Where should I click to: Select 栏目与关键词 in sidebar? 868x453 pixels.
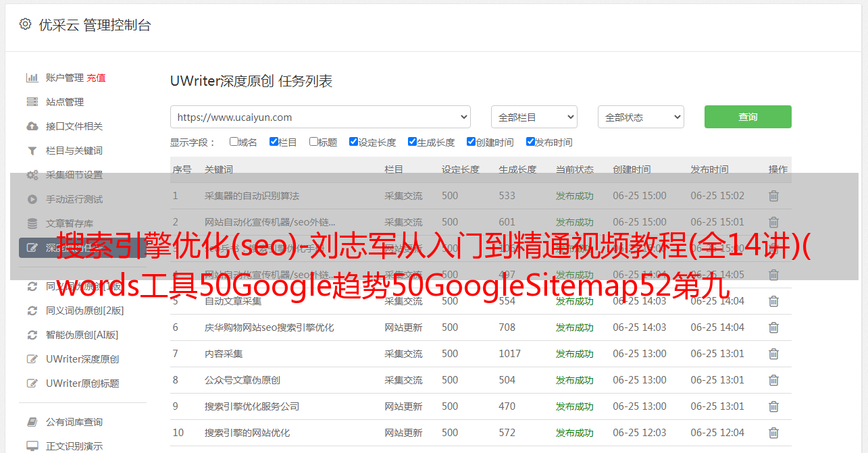(74, 151)
